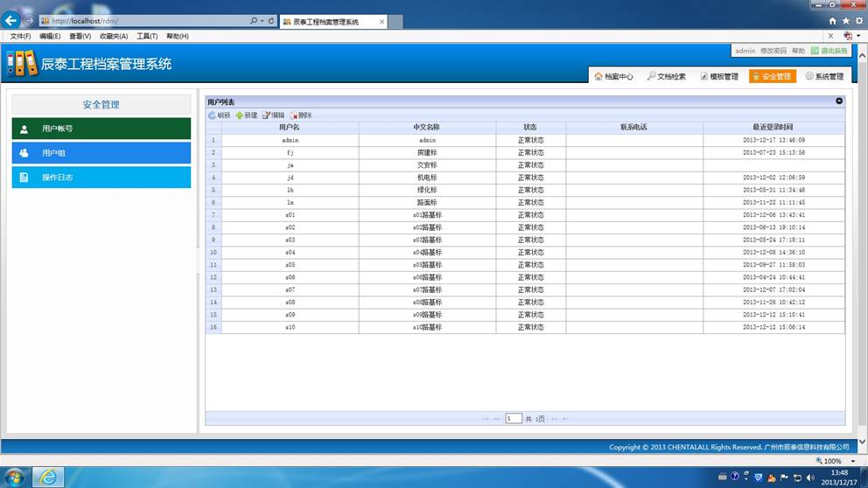This screenshot has width=868, height=488.
Task: Click Internet Explorer icon in the taskbar
Action: (x=48, y=478)
